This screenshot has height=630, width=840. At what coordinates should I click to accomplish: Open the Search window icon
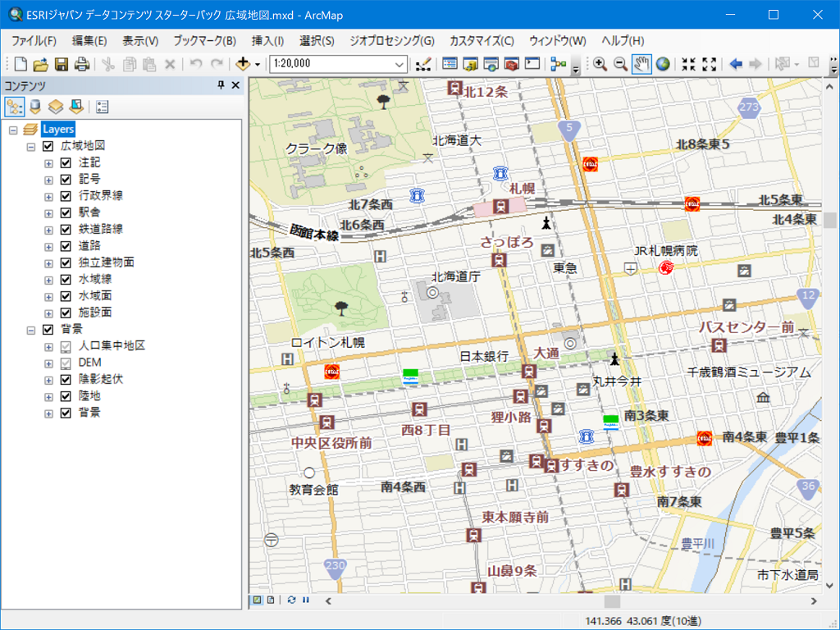click(x=491, y=64)
